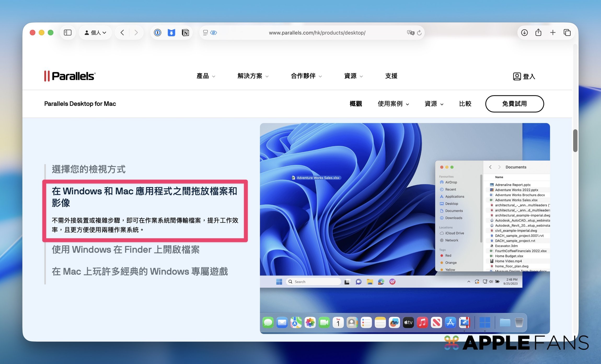Expand the 個人 profile dropdown
This screenshot has height=364, width=601.
(x=95, y=33)
